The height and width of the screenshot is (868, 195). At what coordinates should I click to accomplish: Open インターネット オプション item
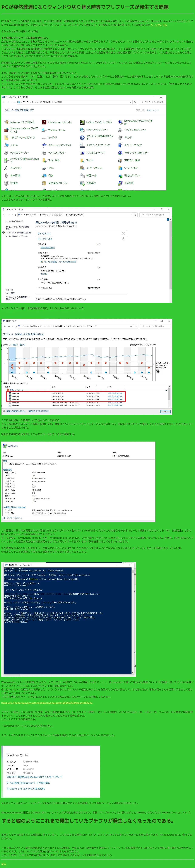coord(94,130)
